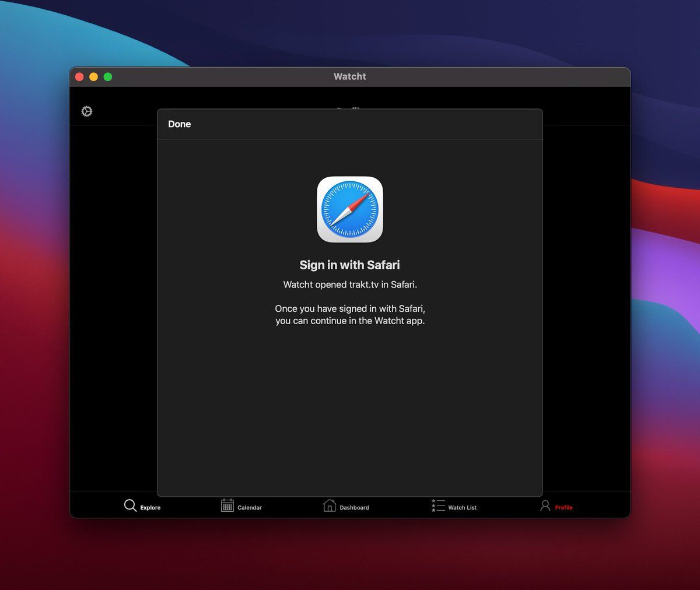Open the settings gear in Watcht
Screen dimensions: 700x590
click(x=87, y=111)
